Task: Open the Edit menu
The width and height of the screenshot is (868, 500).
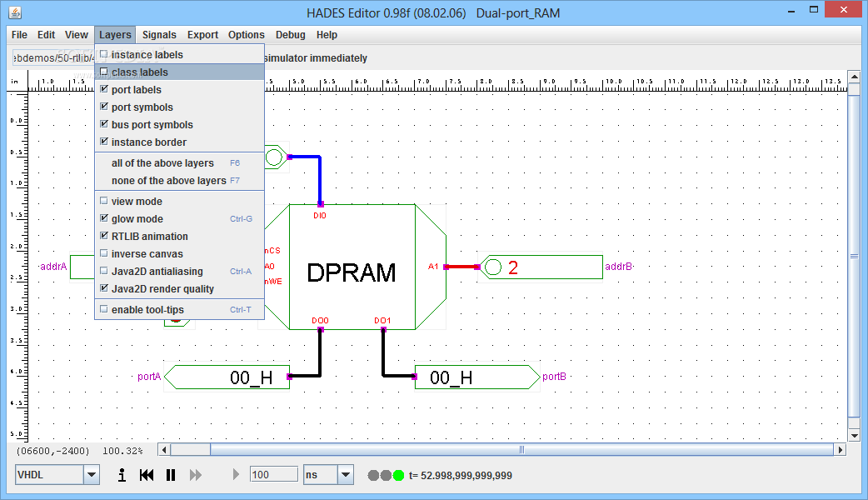Action: click(x=46, y=35)
